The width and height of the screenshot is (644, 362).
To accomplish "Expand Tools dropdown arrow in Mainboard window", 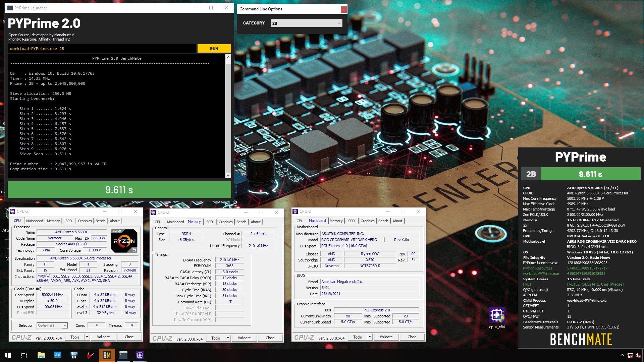I will [370, 337].
